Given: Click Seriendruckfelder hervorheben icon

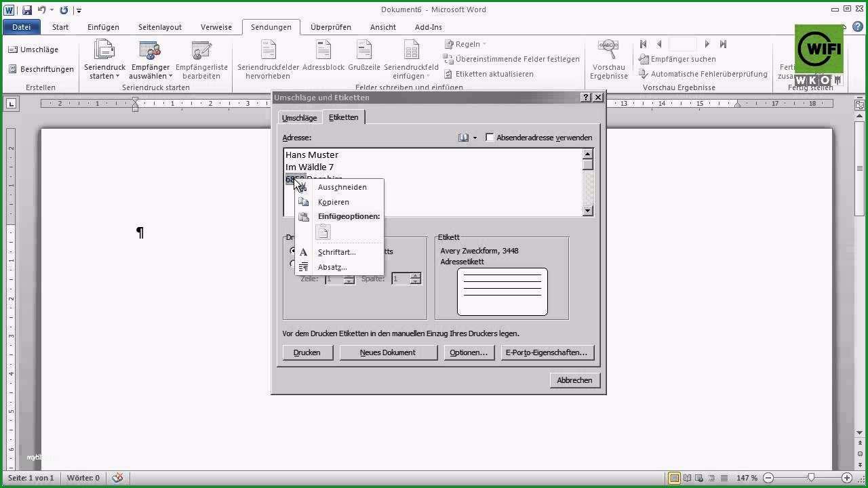Looking at the screenshot, I should [269, 51].
